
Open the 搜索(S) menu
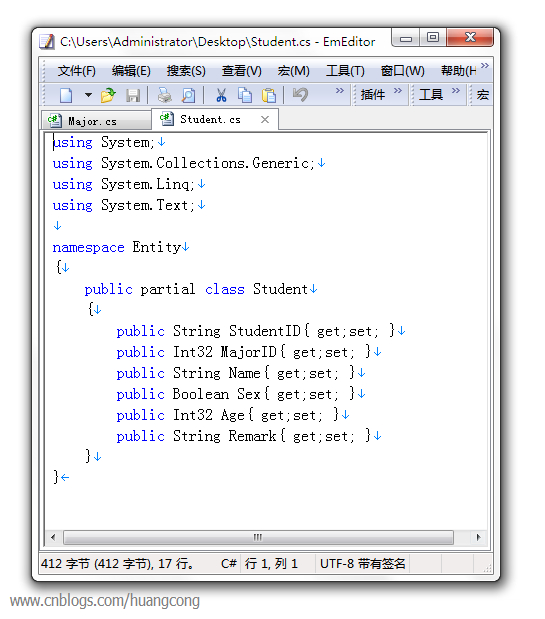(x=186, y=71)
